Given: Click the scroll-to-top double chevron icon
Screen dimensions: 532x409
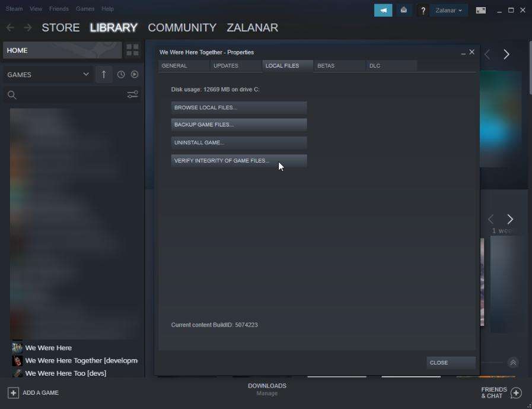Looking at the screenshot, I should 513,363.
